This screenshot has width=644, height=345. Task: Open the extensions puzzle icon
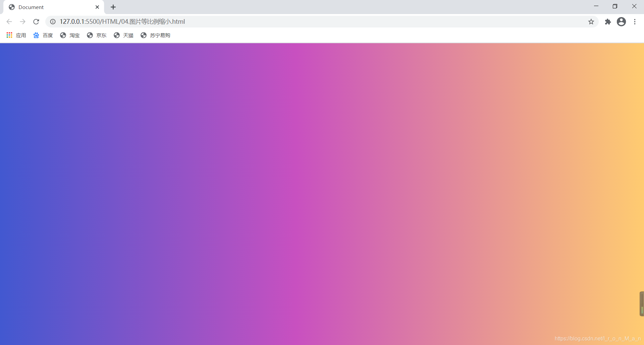pos(608,22)
